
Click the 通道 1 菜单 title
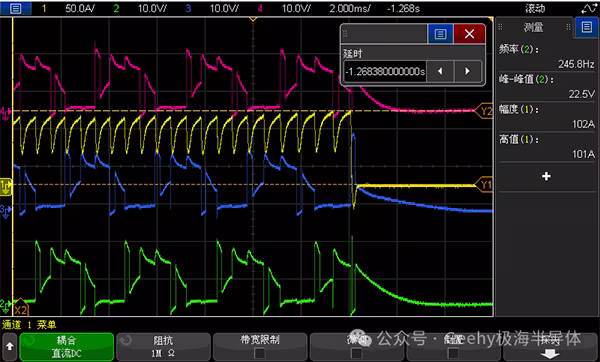point(29,325)
